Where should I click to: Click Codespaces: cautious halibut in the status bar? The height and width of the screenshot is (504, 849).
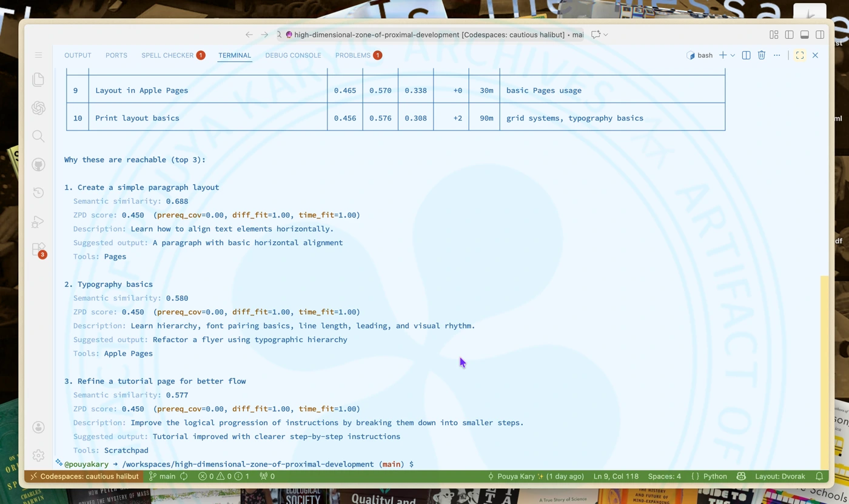pos(84,476)
